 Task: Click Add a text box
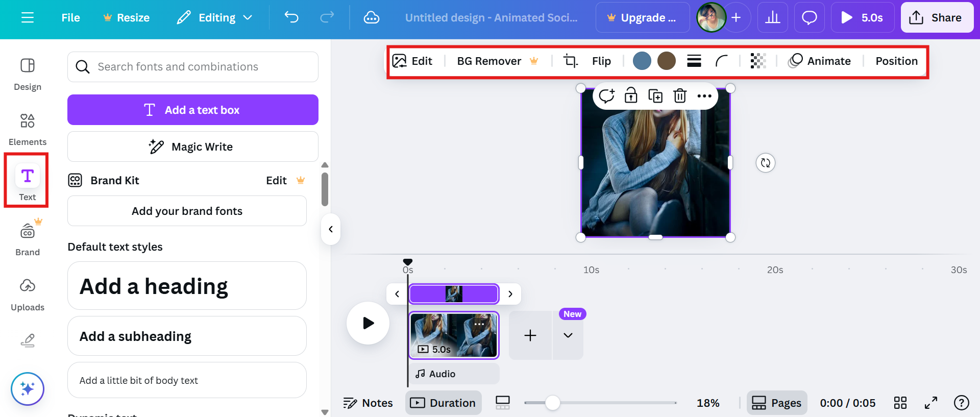[x=193, y=110]
